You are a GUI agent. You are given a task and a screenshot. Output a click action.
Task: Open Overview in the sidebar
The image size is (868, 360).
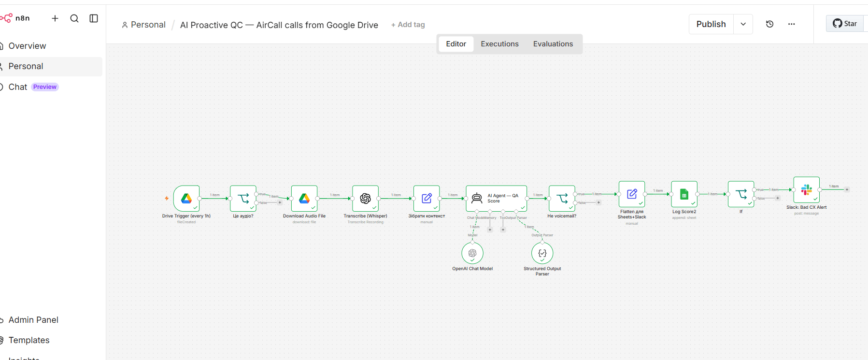(50, 46)
